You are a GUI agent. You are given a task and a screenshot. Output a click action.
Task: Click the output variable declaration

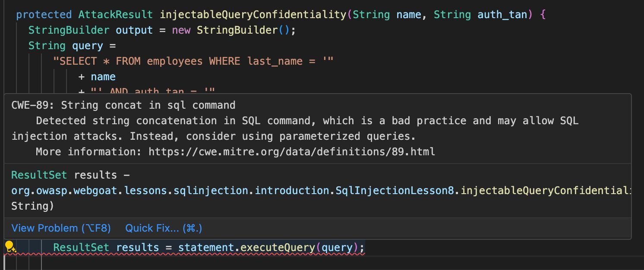click(x=134, y=30)
